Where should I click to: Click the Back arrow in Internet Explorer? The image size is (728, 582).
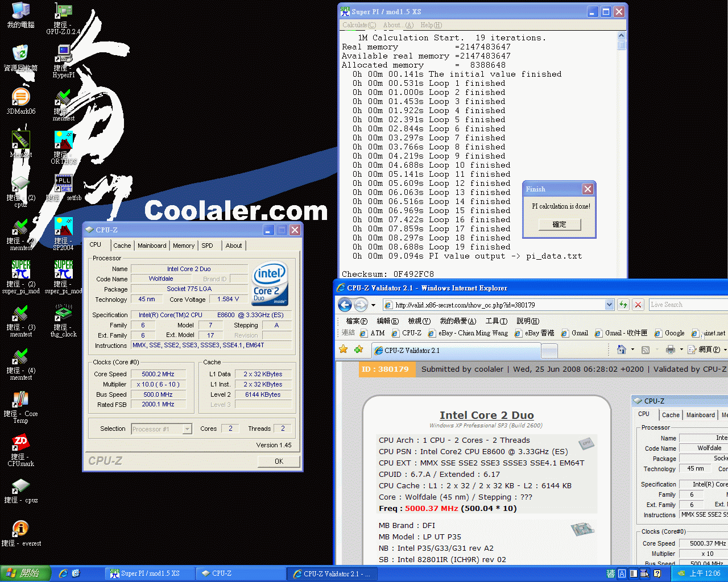point(345,305)
